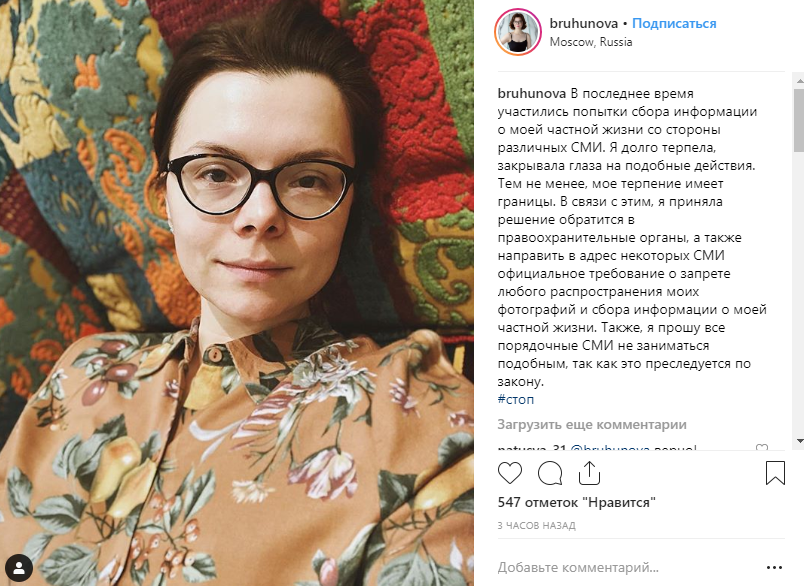The image size is (804, 586).
Task: Expand Загрузить еще комментарии
Action: click(592, 425)
